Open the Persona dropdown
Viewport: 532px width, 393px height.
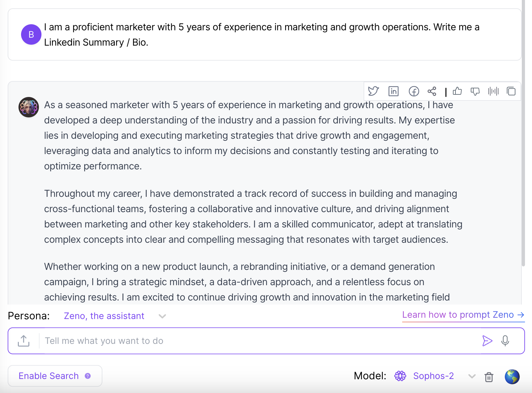click(x=162, y=316)
